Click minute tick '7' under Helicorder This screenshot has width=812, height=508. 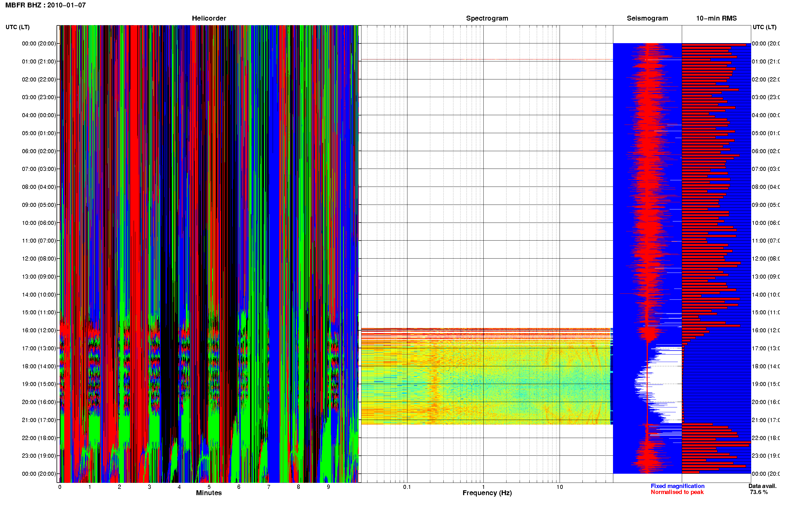click(269, 487)
